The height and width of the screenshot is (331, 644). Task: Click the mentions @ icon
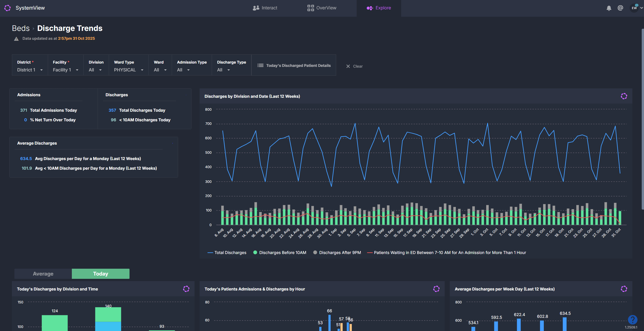coord(620,8)
